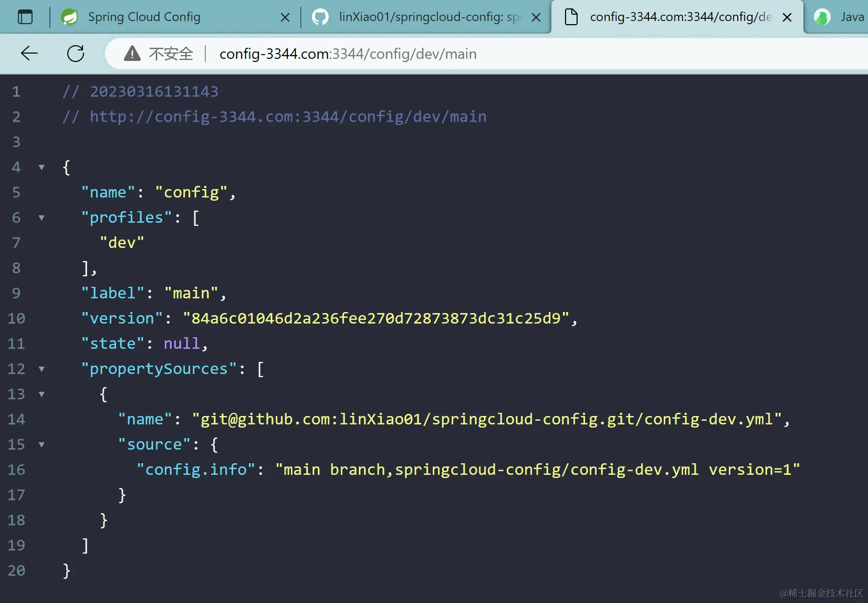
Task: Click the timestamp comment 20230316131143
Action: click(x=154, y=91)
